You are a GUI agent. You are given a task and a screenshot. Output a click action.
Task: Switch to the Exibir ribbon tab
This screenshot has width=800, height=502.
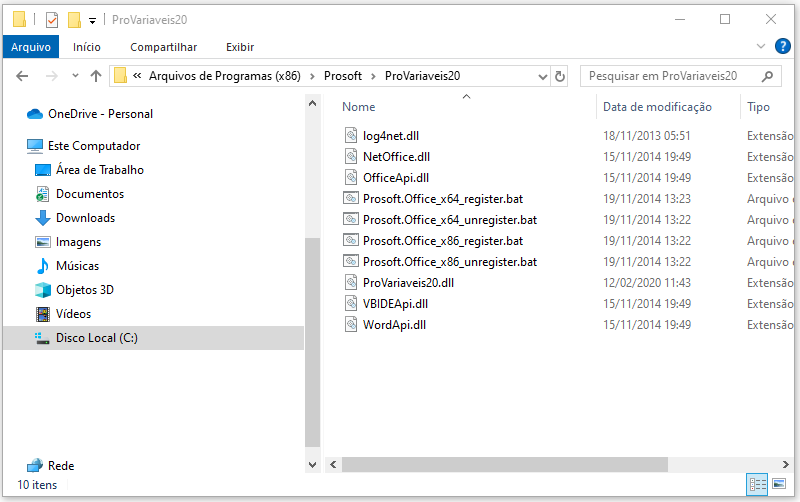(240, 47)
